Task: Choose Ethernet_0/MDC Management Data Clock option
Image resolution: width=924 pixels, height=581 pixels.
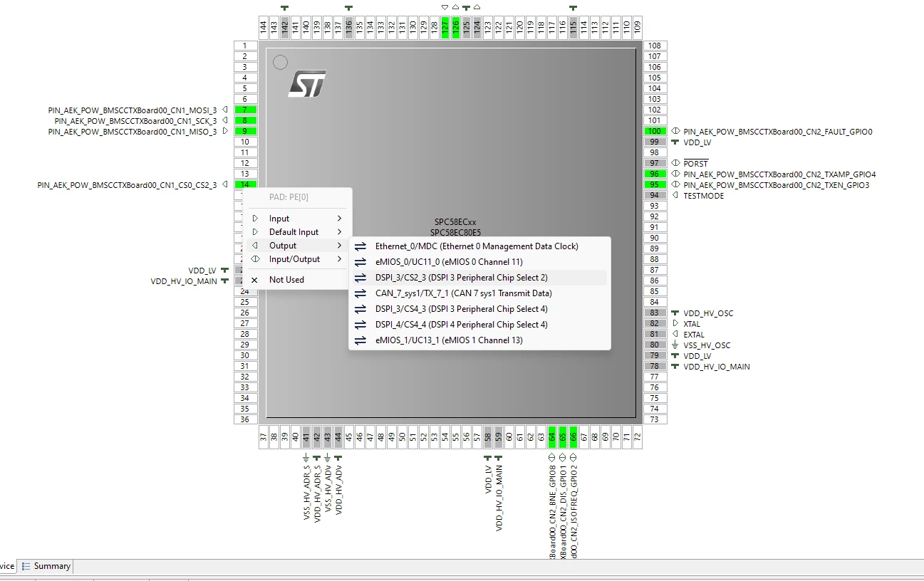Action: [479, 246]
